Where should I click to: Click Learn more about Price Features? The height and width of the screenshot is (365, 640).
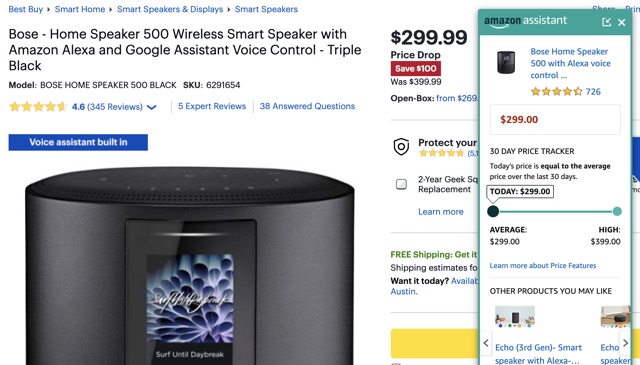(543, 265)
